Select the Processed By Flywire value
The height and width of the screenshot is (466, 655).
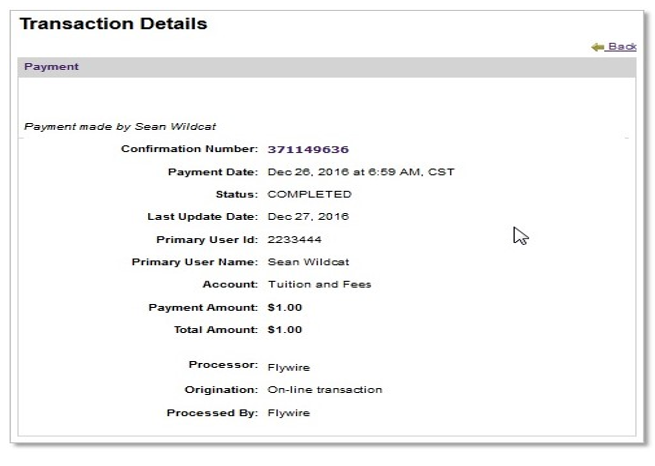tap(289, 413)
